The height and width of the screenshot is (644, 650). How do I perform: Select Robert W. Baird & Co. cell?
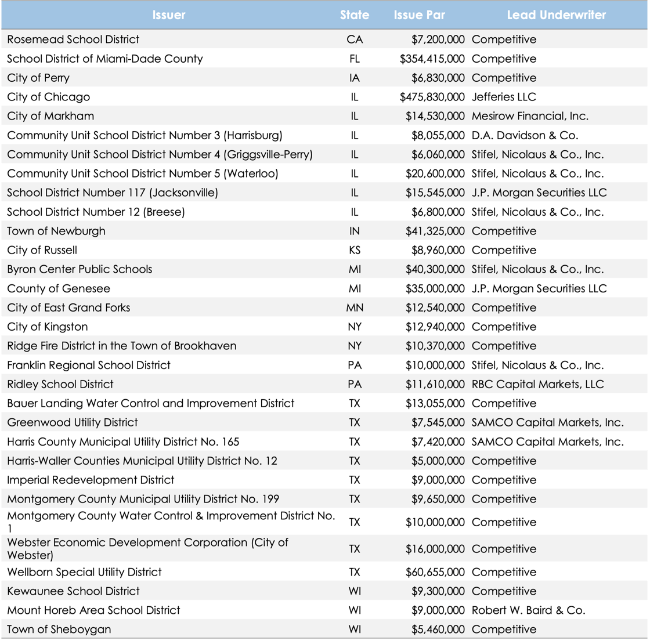(528, 610)
